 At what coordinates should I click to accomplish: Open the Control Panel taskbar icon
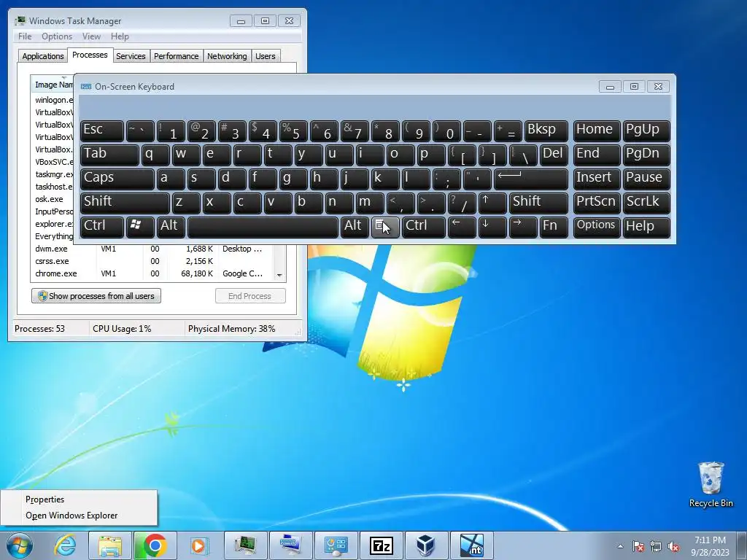tap(336, 545)
